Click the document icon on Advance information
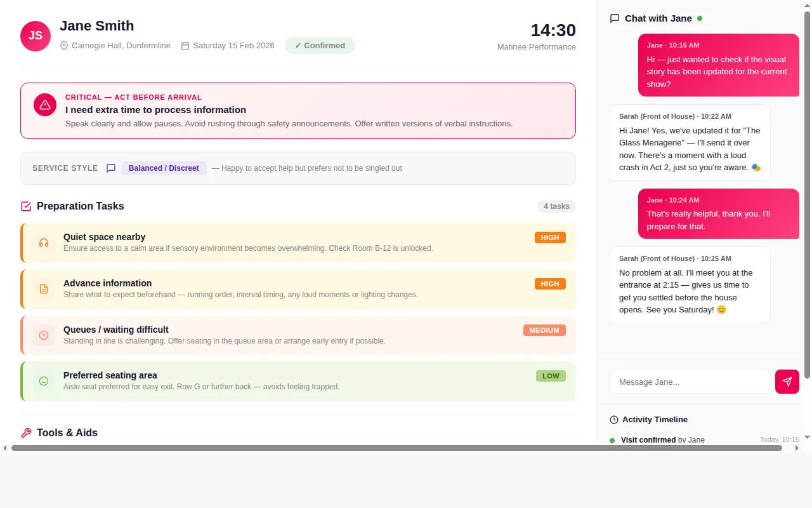This screenshot has height=508, width=812. (x=43, y=289)
